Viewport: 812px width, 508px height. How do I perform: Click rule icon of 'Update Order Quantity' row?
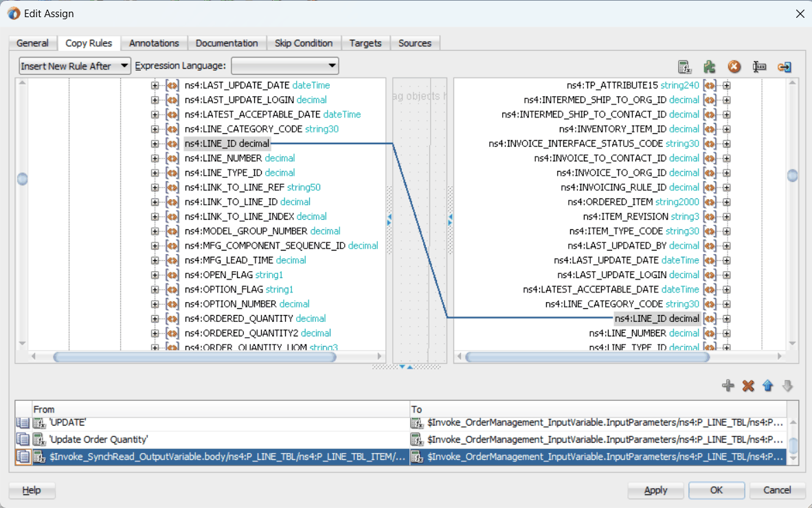coord(23,440)
